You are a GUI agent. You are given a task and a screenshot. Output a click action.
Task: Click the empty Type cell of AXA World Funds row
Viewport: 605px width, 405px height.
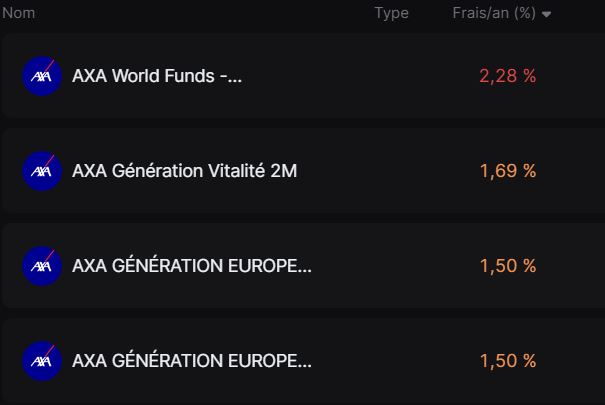pyautogui.click(x=392, y=76)
